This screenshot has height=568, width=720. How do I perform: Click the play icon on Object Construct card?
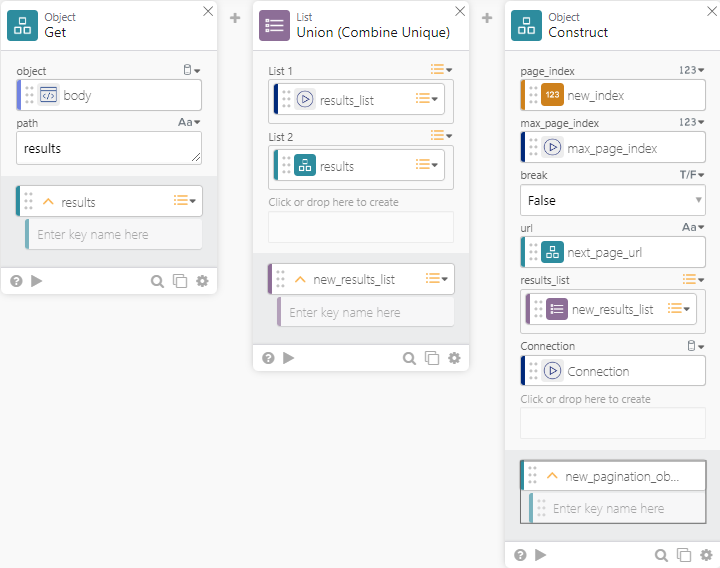click(x=541, y=555)
